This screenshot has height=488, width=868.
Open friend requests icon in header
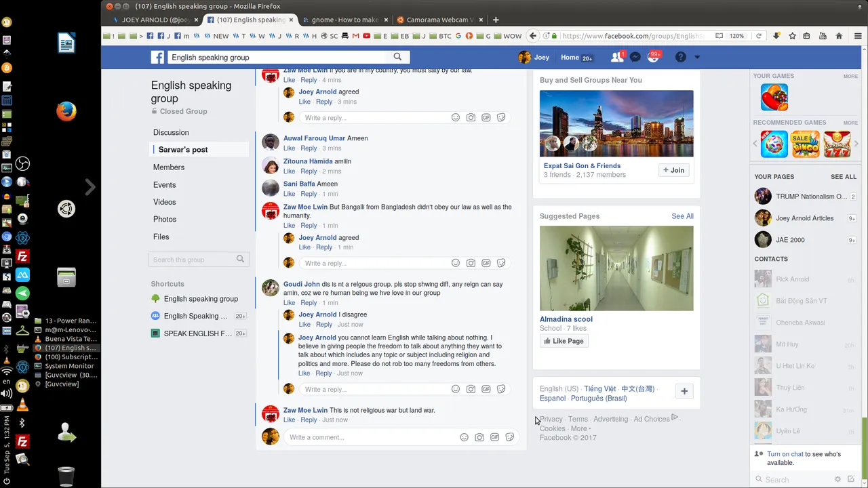click(x=616, y=58)
